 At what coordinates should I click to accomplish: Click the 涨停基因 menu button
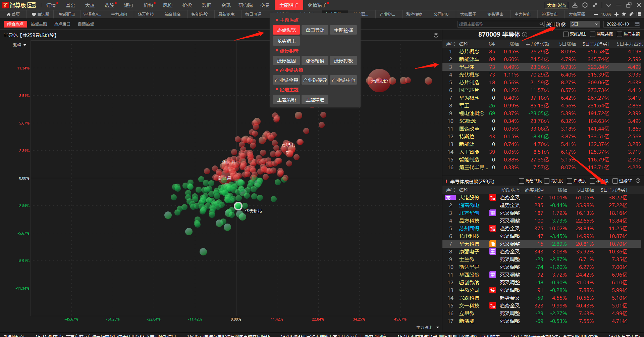point(286,61)
